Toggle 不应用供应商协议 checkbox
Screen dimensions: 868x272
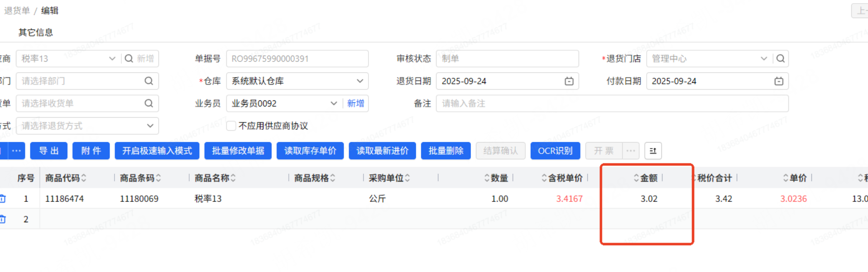pyautogui.click(x=231, y=126)
